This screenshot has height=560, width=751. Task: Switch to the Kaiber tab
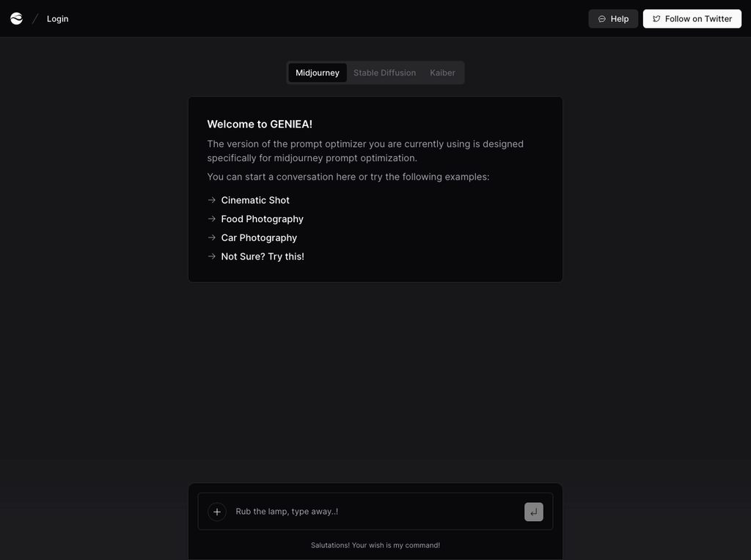[442, 73]
